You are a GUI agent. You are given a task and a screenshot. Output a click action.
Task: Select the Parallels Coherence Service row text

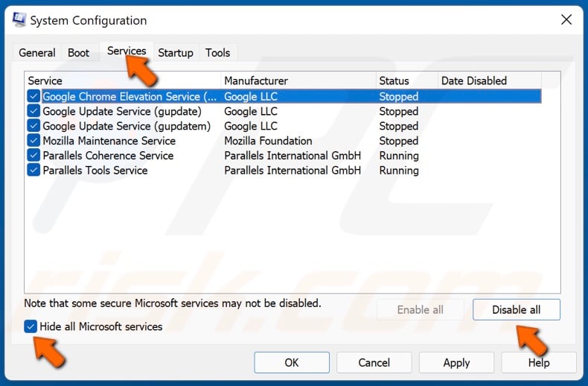click(108, 156)
